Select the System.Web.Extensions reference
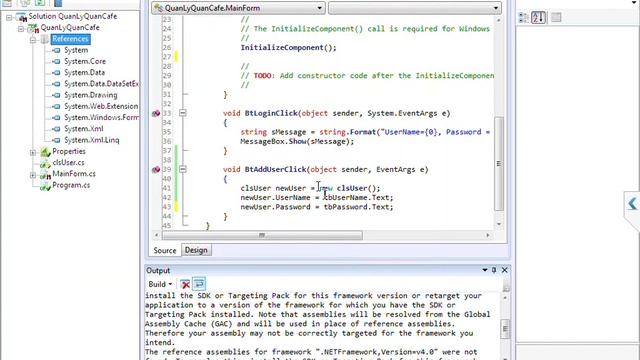The width and height of the screenshot is (640, 360). (101, 106)
